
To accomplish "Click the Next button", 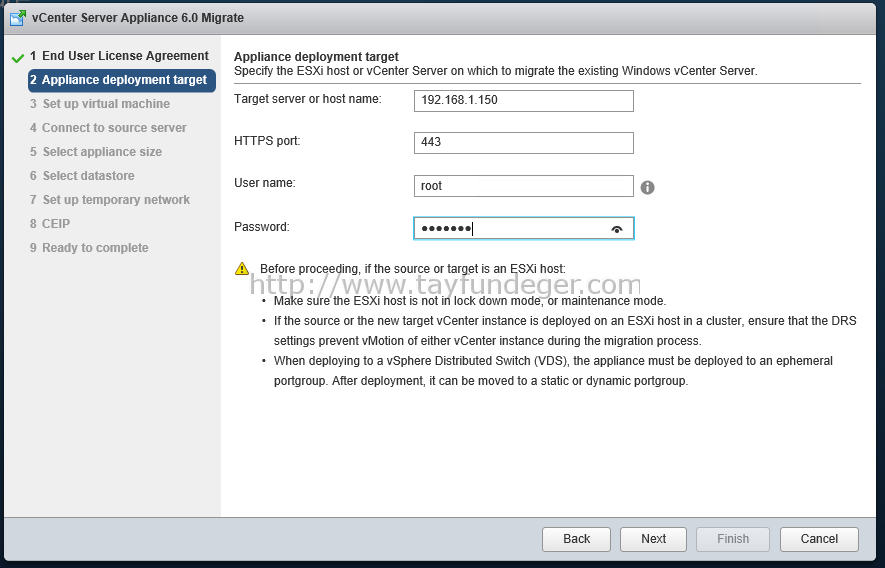I will (x=654, y=539).
